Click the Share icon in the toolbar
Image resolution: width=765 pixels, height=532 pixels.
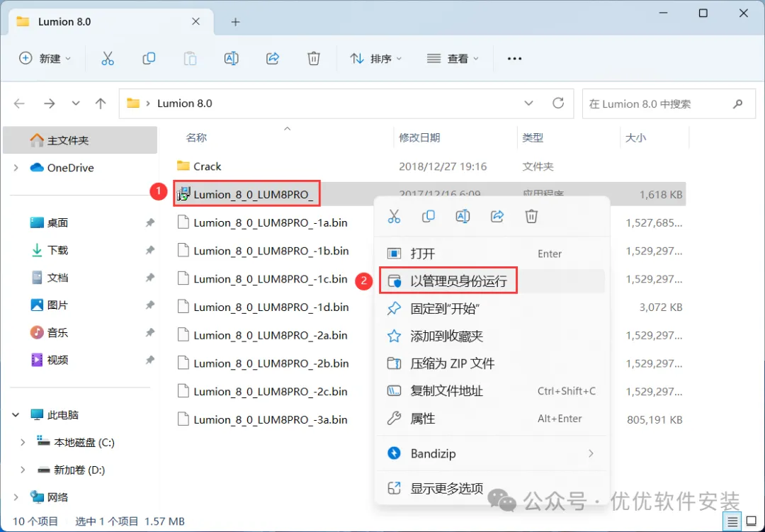tap(272, 59)
